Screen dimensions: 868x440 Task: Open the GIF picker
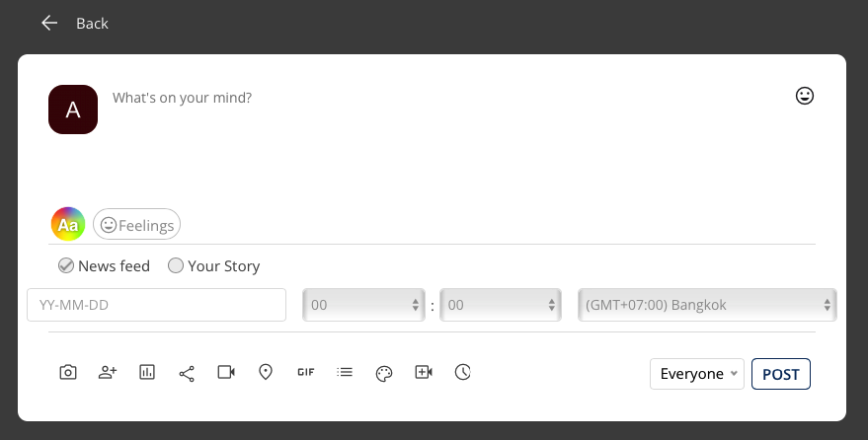[x=305, y=372]
